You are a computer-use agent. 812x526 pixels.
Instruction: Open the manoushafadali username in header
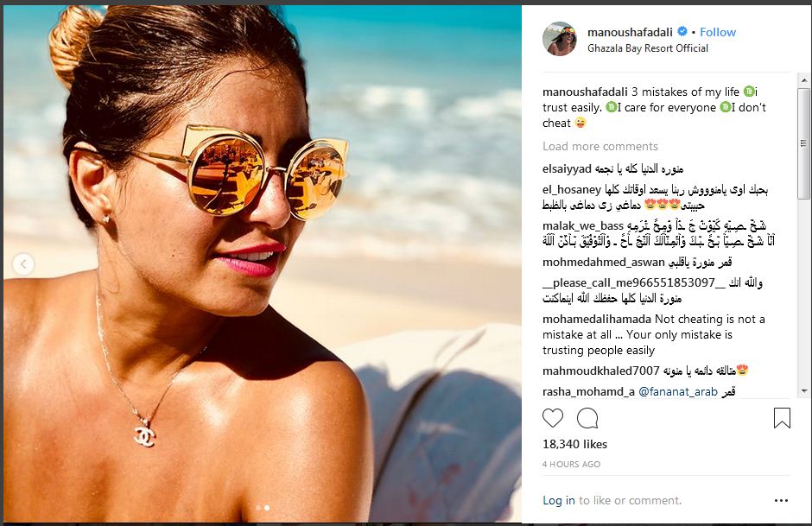630,32
